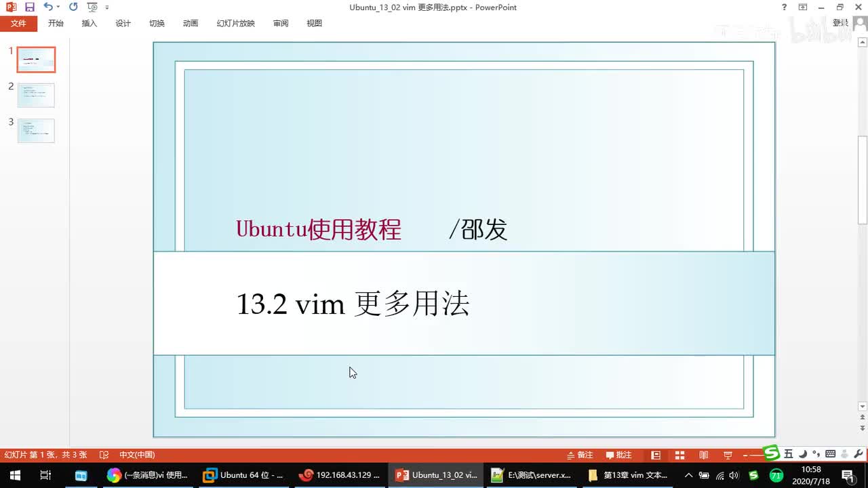The height and width of the screenshot is (488, 868).
Task: Expand hidden system tray icons chevron
Action: 689,475
